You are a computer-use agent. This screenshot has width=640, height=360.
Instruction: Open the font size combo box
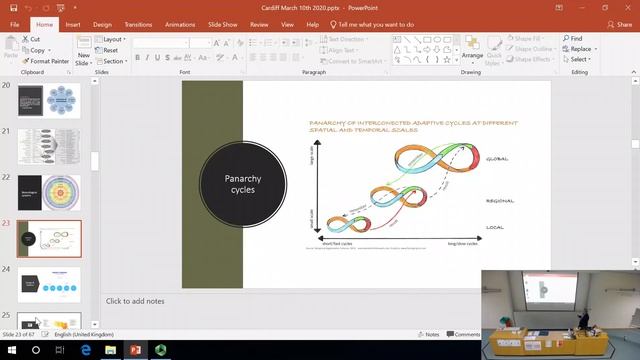click(x=200, y=43)
